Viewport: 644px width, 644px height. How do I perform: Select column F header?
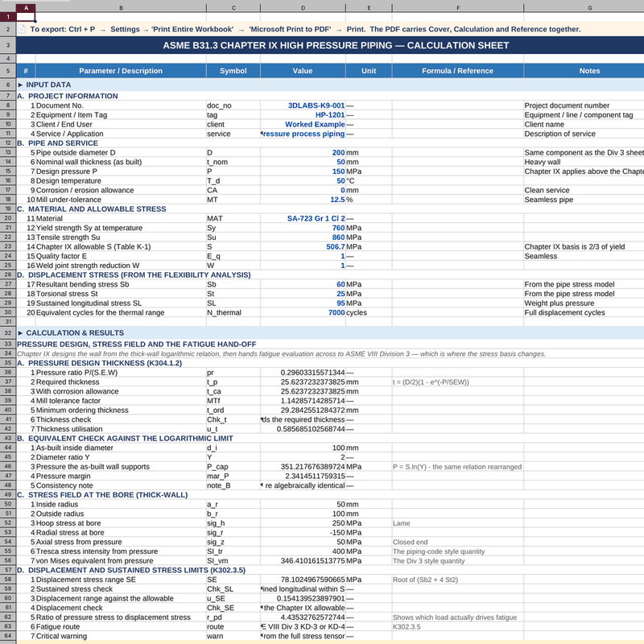[457, 8]
